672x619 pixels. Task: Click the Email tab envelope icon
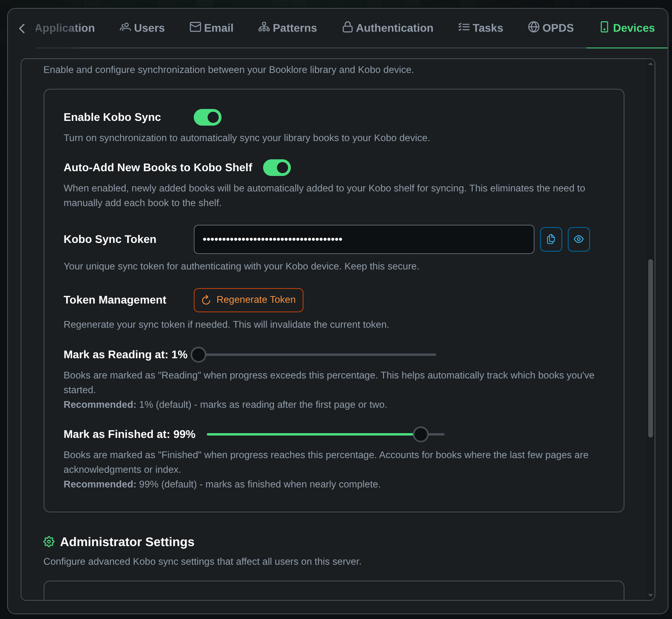(195, 27)
